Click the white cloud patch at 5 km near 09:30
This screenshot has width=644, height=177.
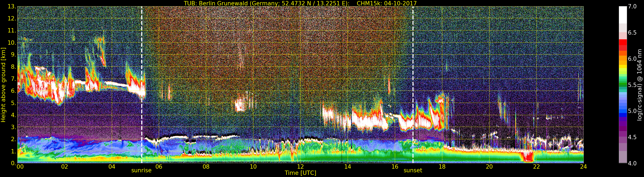(x=241, y=105)
